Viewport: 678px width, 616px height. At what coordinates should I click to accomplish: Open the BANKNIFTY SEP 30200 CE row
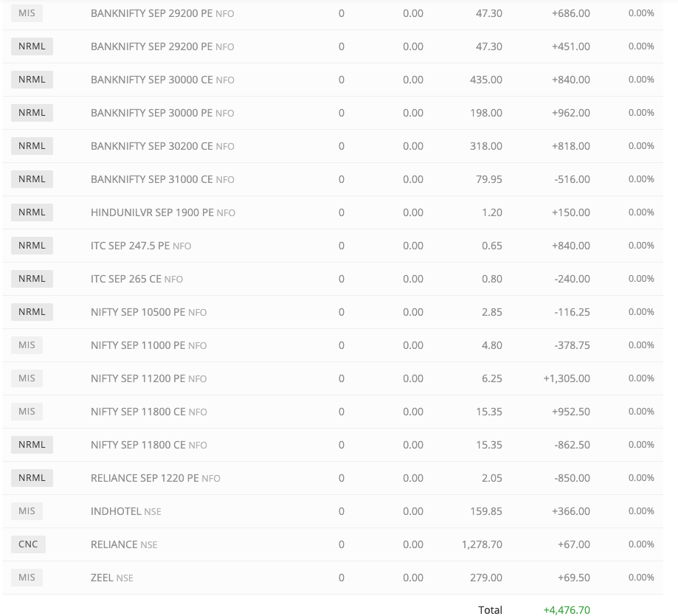tap(152, 146)
